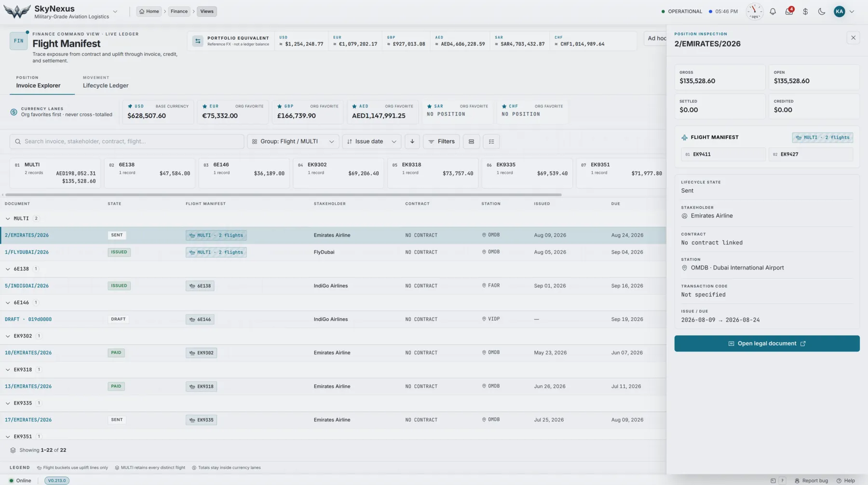Close the Position Inspection panel
This screenshot has height=485, width=868.
[x=853, y=38]
